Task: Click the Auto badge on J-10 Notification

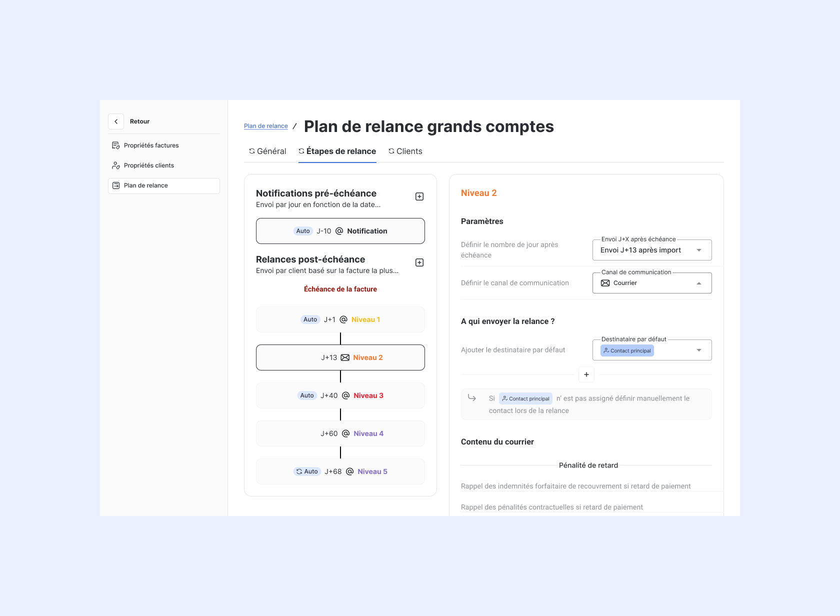Action: click(303, 231)
